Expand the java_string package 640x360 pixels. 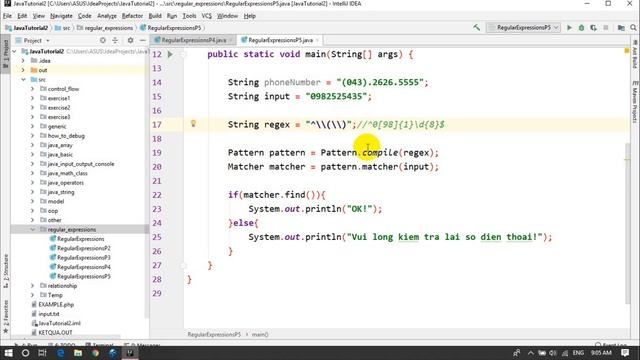[32, 192]
